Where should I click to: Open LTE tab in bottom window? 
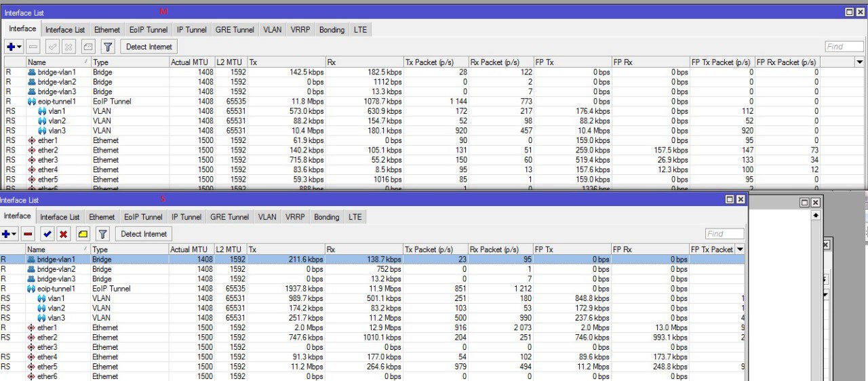pyautogui.click(x=355, y=217)
